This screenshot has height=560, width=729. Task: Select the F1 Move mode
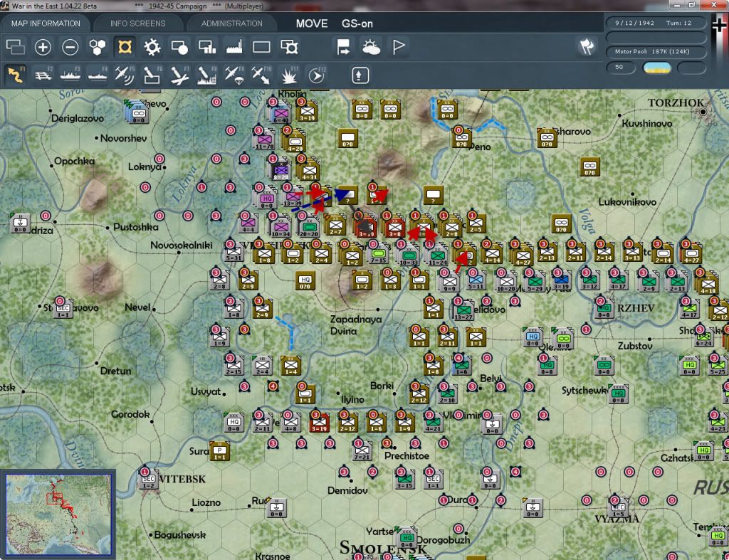pyautogui.click(x=16, y=75)
